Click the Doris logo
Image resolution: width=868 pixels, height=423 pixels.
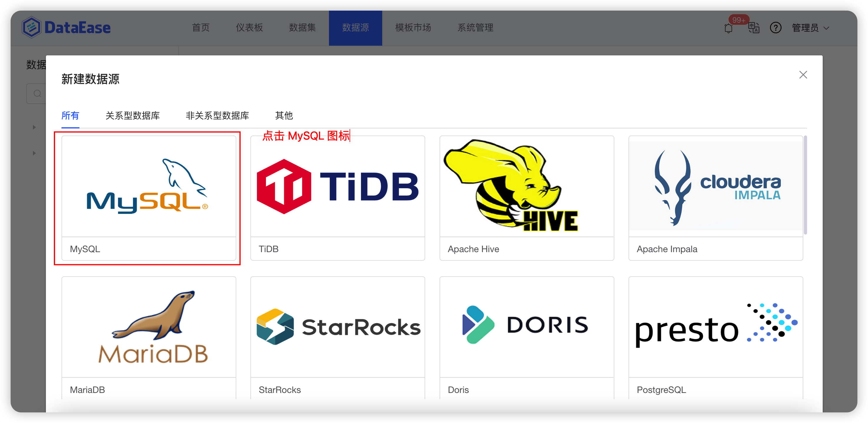pyautogui.click(x=525, y=325)
